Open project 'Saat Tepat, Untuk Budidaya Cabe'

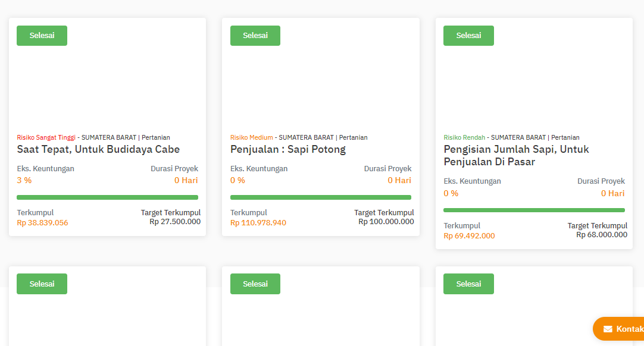coord(98,149)
